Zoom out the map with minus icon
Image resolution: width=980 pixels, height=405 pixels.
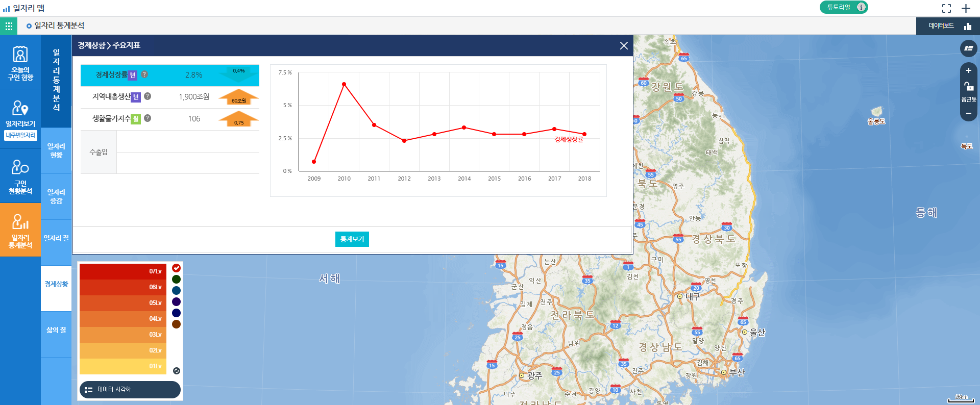(968, 113)
